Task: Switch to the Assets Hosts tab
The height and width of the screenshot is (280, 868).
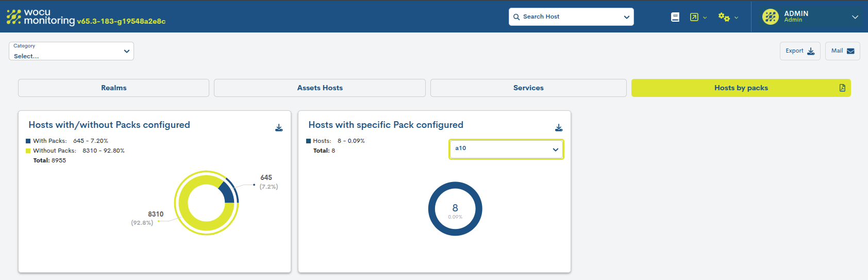Action: [x=320, y=88]
